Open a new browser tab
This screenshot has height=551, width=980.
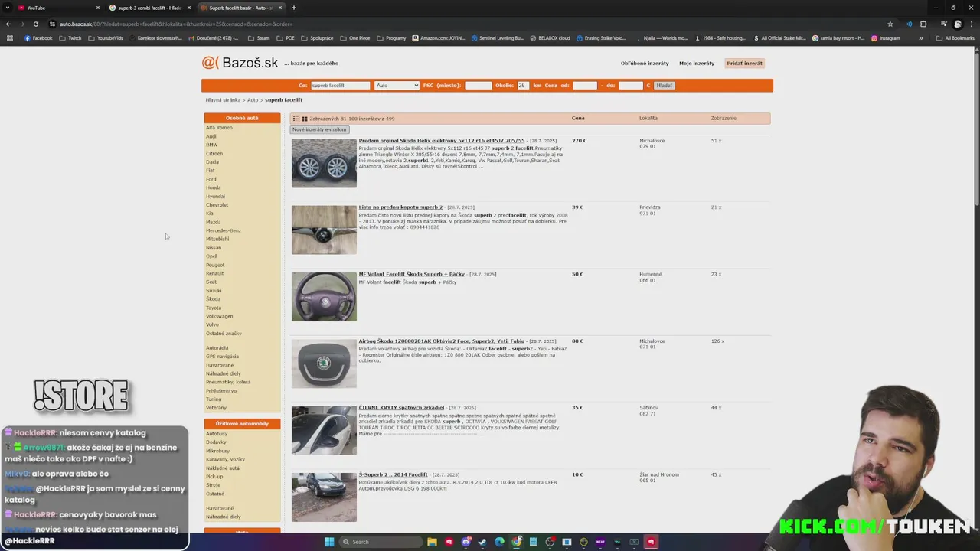[294, 8]
